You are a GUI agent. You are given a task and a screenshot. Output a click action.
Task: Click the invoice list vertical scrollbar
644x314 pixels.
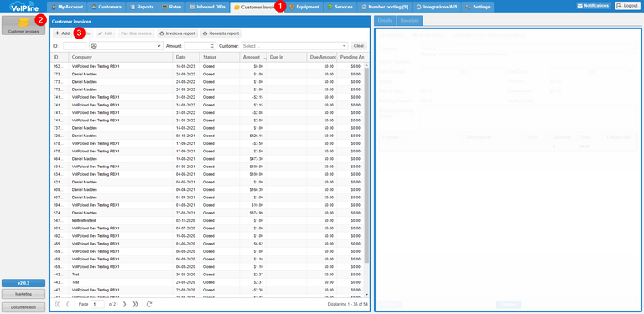366,164
